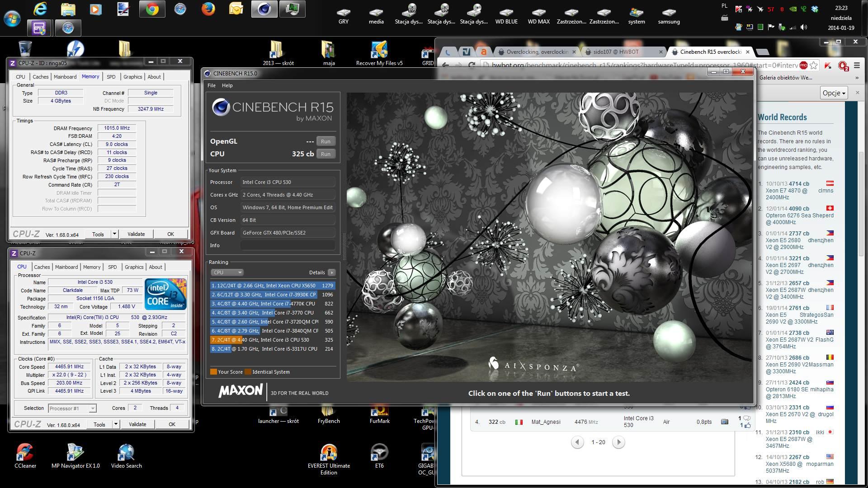The image size is (868, 488).
Task: Open the maja desktop shortcut
Action: pos(329,53)
